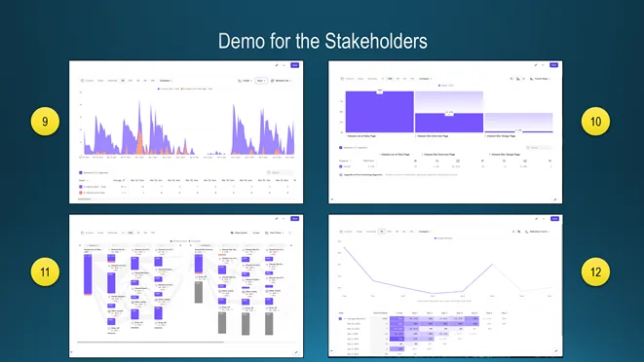Select the 7D range in the retention panel
This screenshot has width=644, height=362.
(382, 232)
